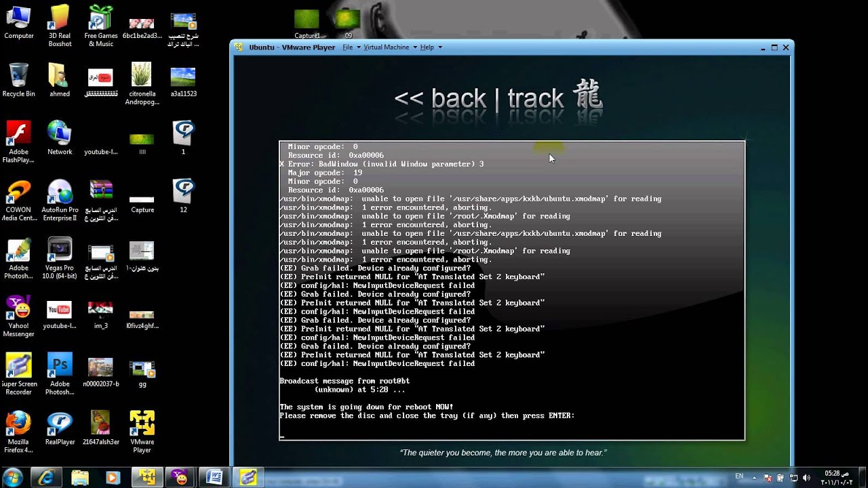This screenshot has height=488, width=868.
Task: Show hidden tray icons arrow
Action: pyautogui.click(x=754, y=477)
